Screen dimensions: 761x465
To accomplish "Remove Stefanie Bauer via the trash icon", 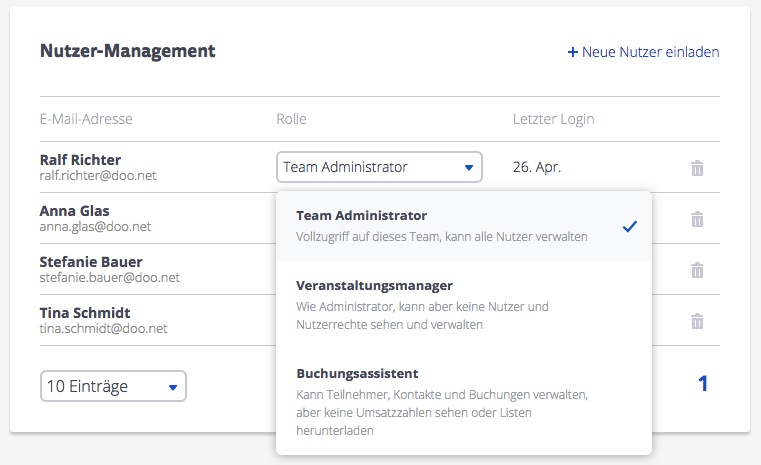I will (697, 270).
